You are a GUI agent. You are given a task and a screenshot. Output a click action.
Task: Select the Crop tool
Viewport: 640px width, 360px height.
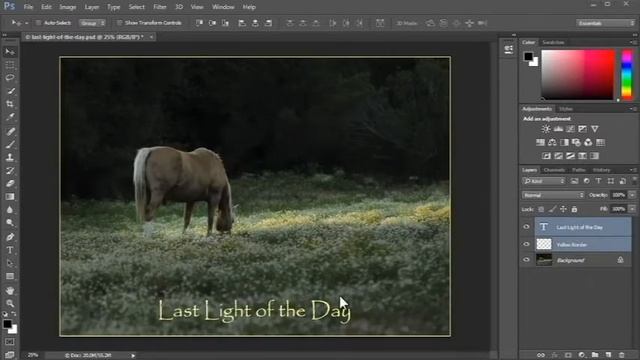10,104
